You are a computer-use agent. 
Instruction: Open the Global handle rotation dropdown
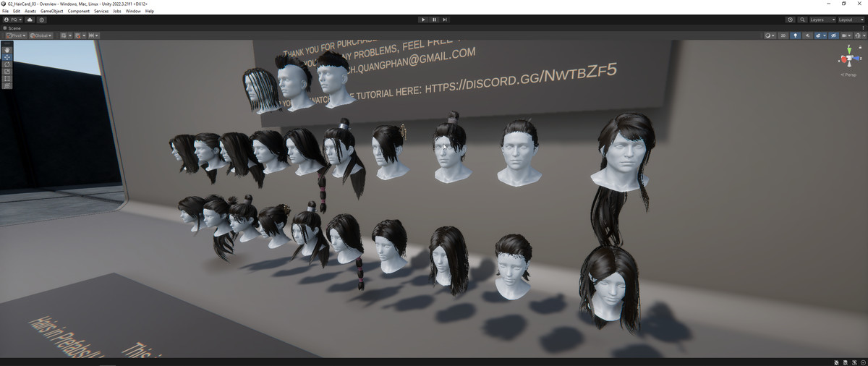41,35
